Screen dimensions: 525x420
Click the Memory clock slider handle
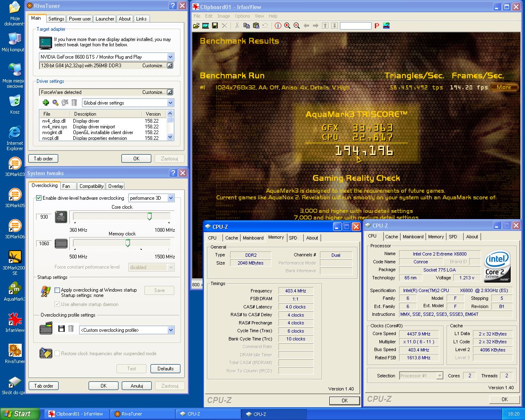128,243
